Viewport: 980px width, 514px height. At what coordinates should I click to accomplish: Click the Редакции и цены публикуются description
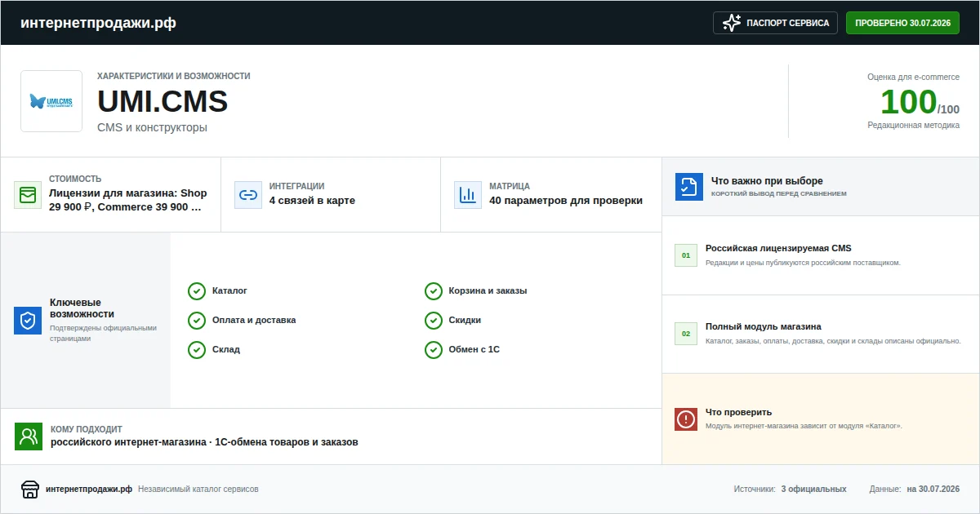pos(803,263)
